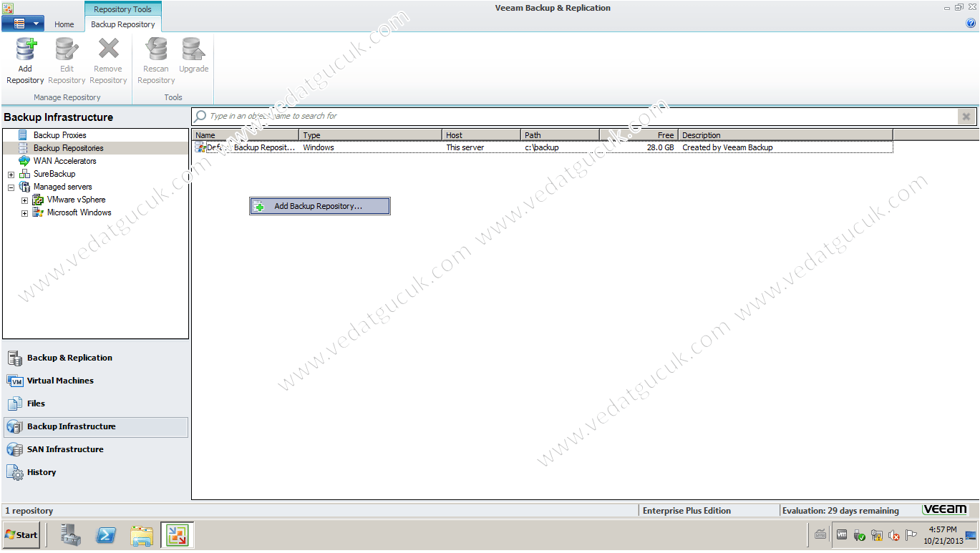
Task: Open History view
Action: pyautogui.click(x=96, y=473)
